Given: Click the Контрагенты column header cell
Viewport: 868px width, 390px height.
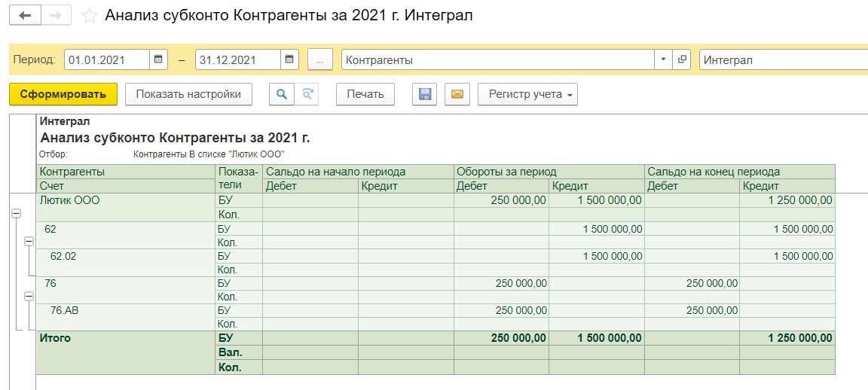Looking at the screenshot, I should tap(127, 172).
